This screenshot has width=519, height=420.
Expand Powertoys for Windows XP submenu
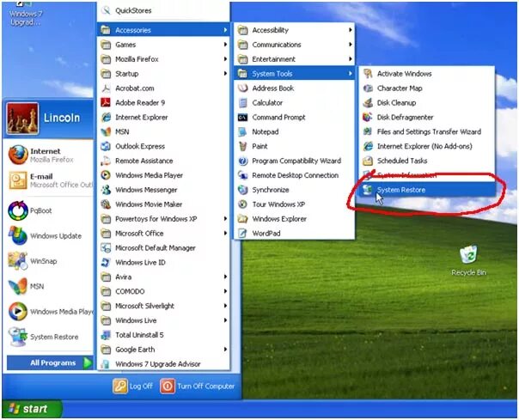[164, 219]
